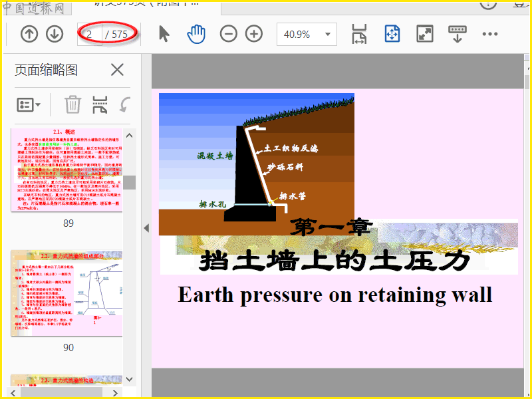Click the 砂砾石料 diagram label
The height and width of the screenshot is (399, 532).
285,167
